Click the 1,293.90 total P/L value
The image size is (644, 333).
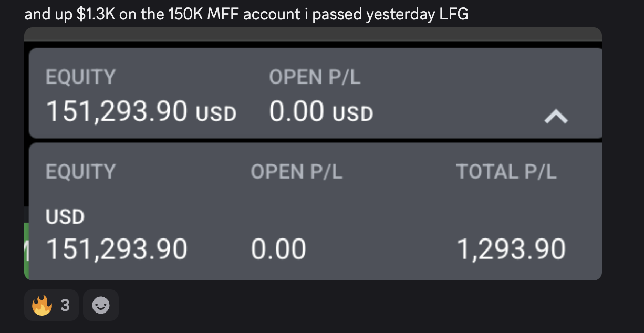pyautogui.click(x=511, y=249)
